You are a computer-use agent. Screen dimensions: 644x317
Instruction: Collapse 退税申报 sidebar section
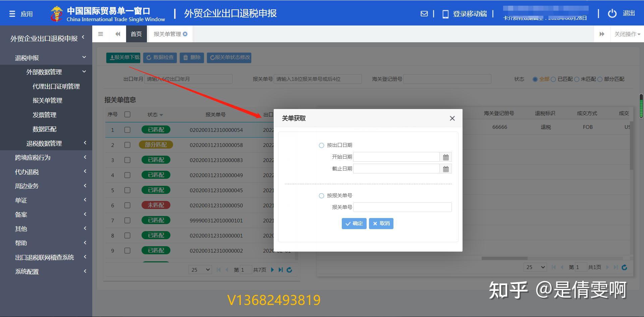84,57
